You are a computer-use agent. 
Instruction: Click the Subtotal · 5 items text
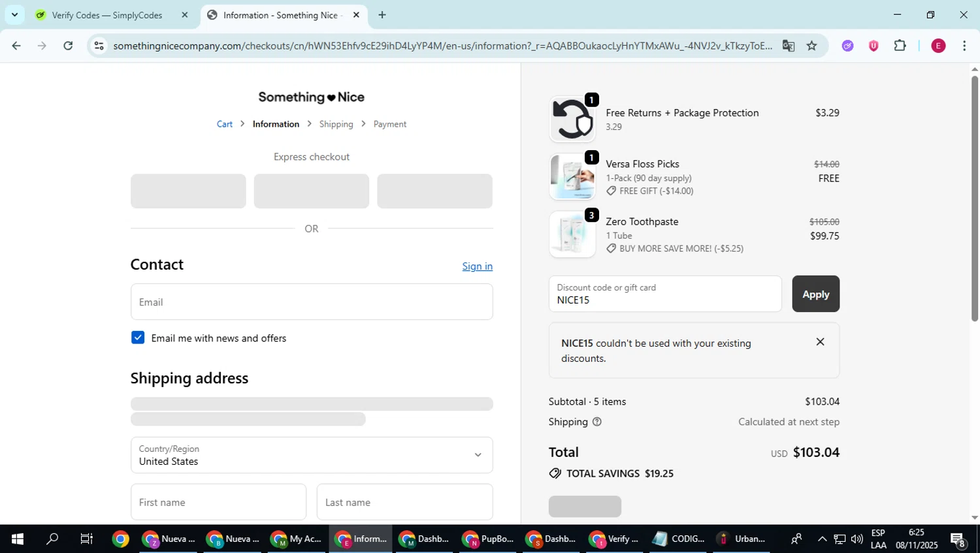pos(587,402)
